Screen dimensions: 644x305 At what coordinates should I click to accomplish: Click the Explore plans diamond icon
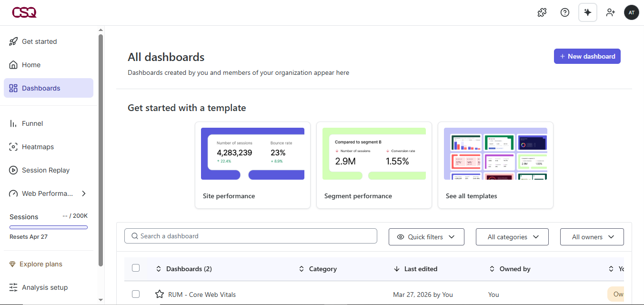point(12,264)
